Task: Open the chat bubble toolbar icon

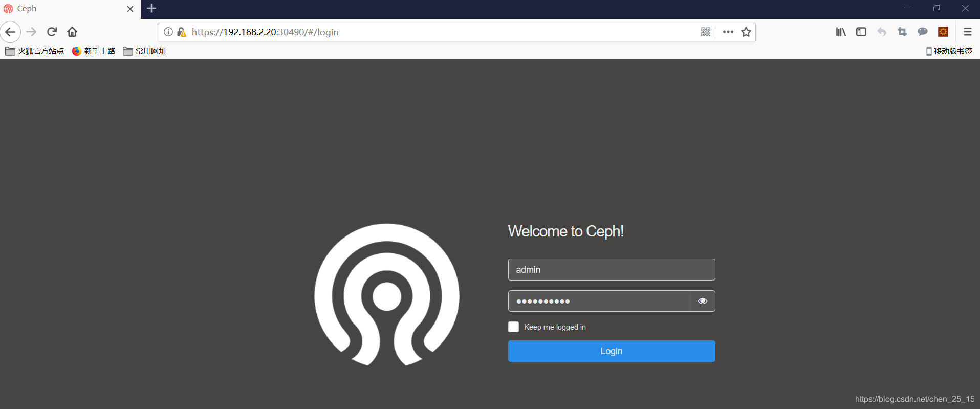Action: click(x=923, y=32)
